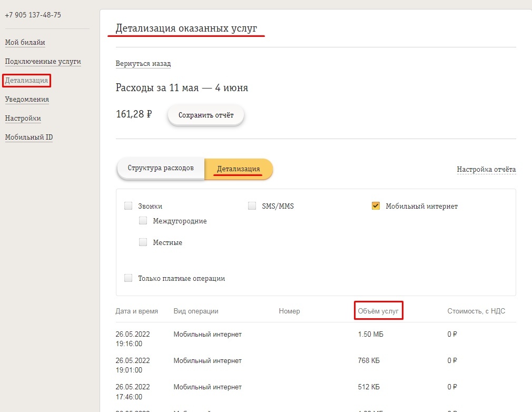Open Настройка отчёта settings link
The width and height of the screenshot is (532, 412).
486,170
